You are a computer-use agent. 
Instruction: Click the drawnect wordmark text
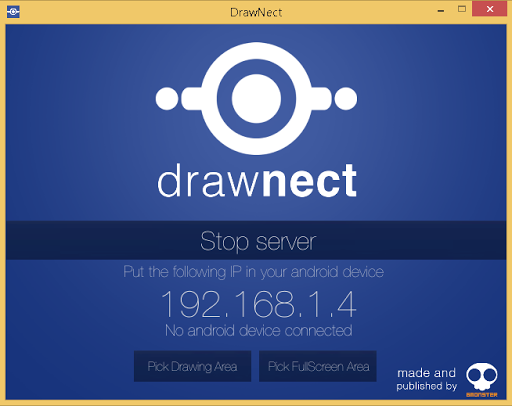pos(257,181)
